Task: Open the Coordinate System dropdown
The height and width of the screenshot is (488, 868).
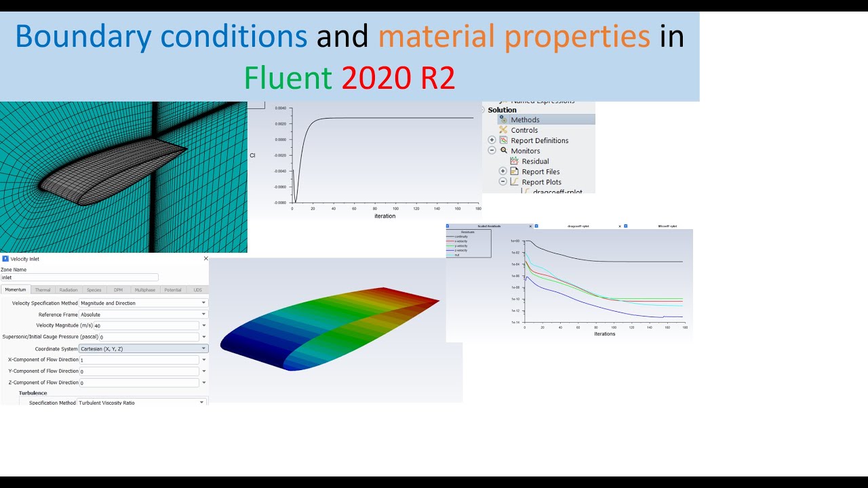Action: click(x=143, y=348)
